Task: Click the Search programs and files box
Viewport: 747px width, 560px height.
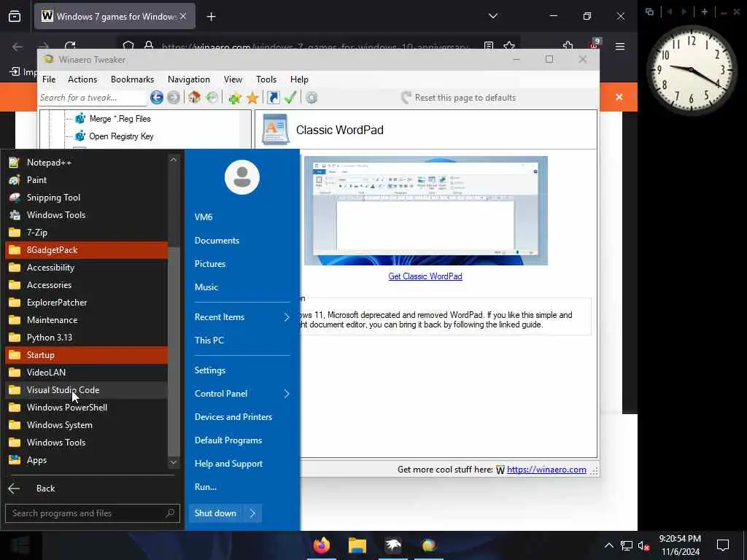Action: (x=93, y=513)
